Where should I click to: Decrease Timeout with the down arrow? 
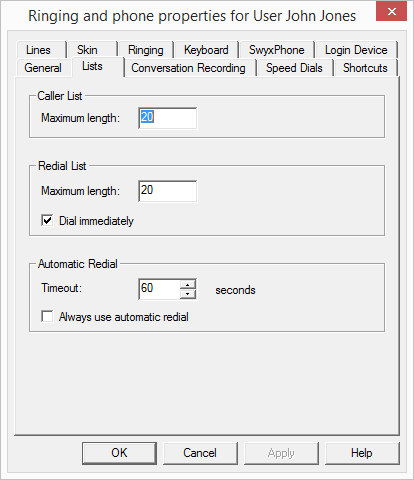click(x=188, y=294)
